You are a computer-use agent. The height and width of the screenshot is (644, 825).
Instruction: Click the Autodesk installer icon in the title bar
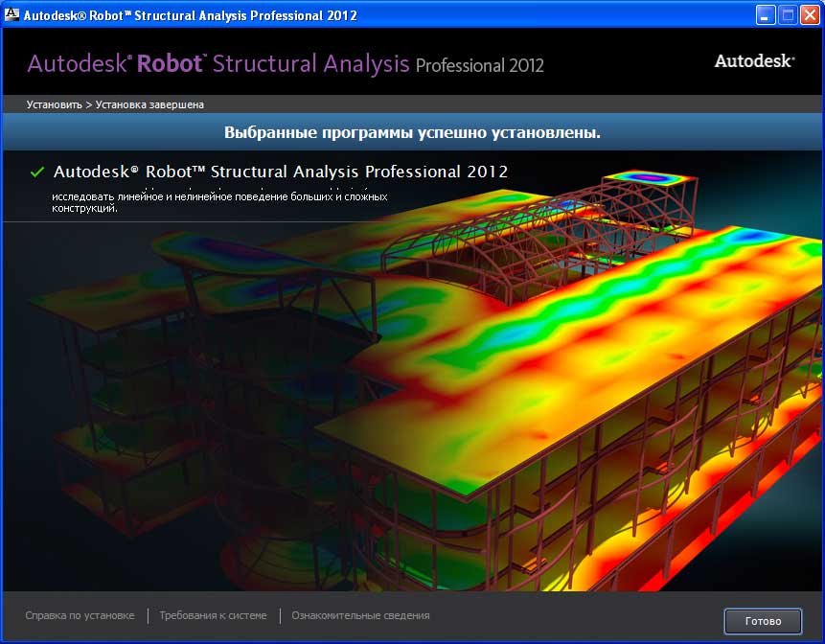tap(12, 15)
